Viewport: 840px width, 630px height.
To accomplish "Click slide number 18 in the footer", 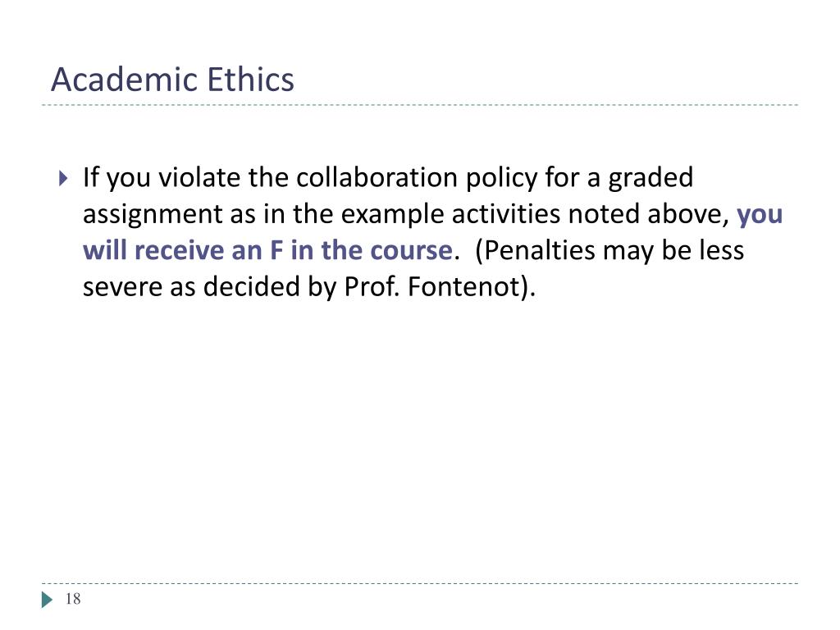I will (x=73, y=599).
